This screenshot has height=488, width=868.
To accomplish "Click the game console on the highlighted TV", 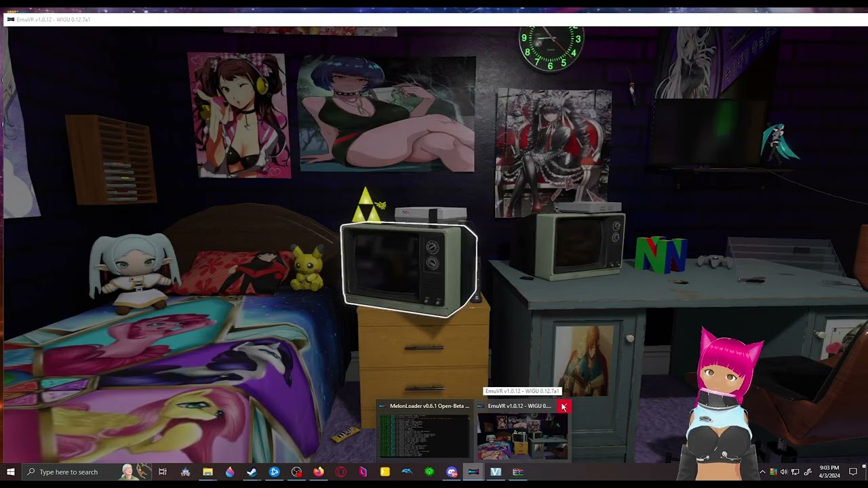I will click(x=431, y=215).
